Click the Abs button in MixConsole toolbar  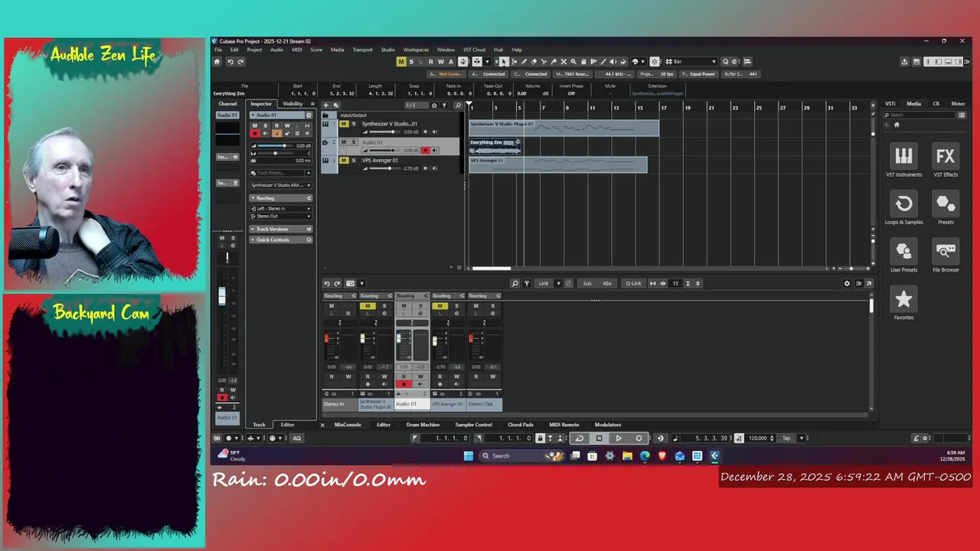(x=607, y=283)
